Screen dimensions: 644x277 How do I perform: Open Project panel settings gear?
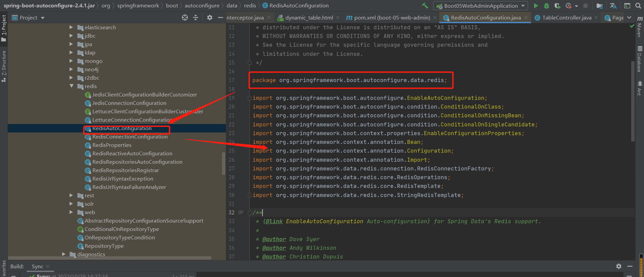pos(210,17)
